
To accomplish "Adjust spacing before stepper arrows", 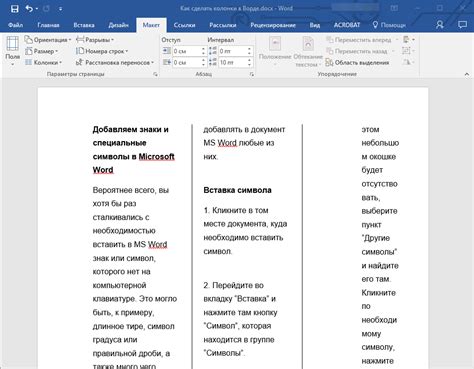I will (x=249, y=51).
